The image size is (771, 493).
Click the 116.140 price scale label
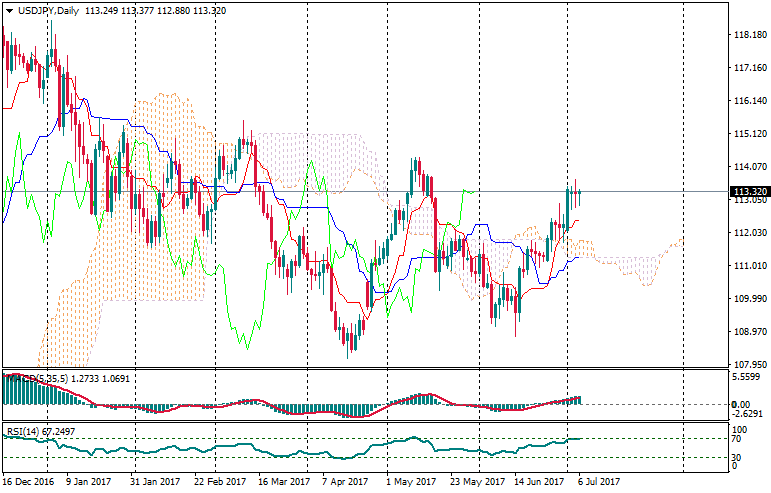tap(749, 101)
